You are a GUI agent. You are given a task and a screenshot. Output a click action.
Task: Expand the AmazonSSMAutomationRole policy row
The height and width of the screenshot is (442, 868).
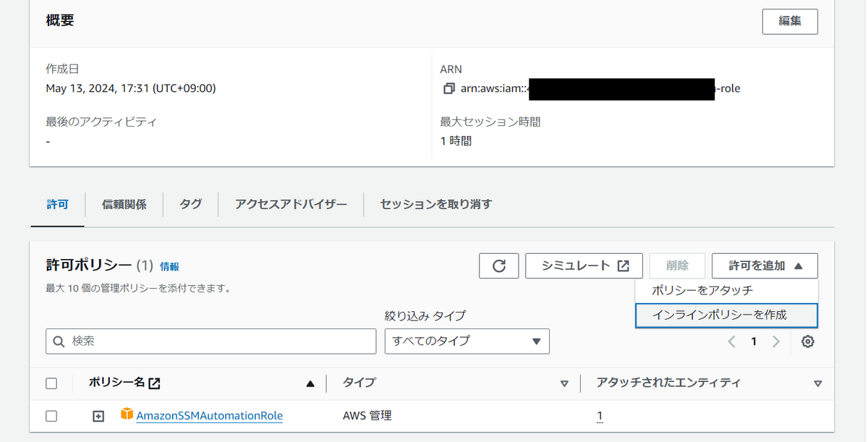(98, 416)
